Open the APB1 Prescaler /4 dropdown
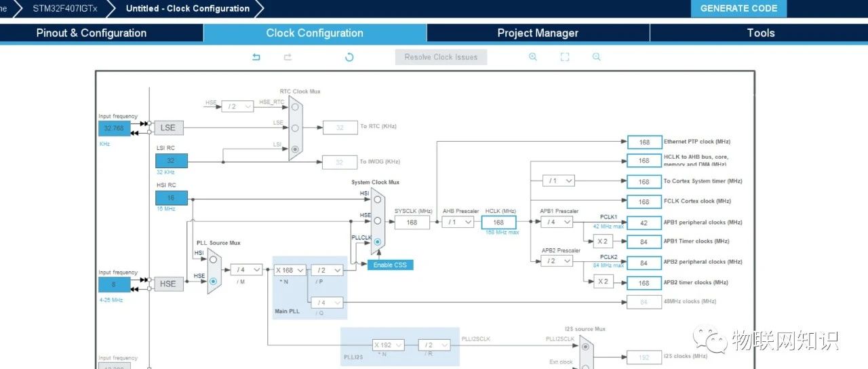This screenshot has width=868, height=369. [557, 222]
